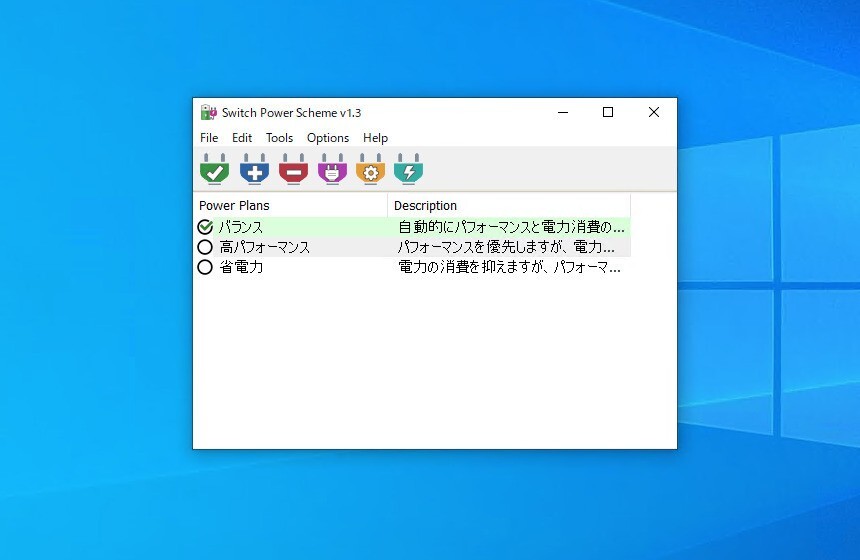Image resolution: width=860 pixels, height=560 pixels.
Task: Select the 省電力 radio button
Action: (x=205, y=267)
